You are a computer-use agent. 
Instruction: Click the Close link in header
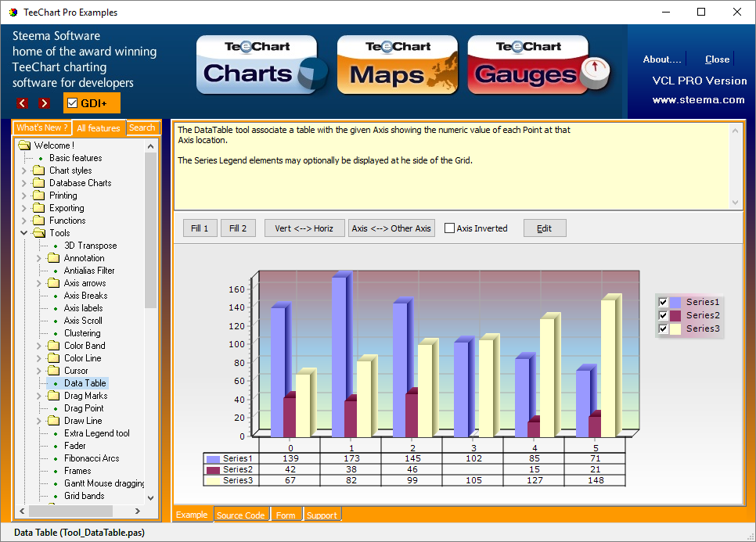[717, 59]
